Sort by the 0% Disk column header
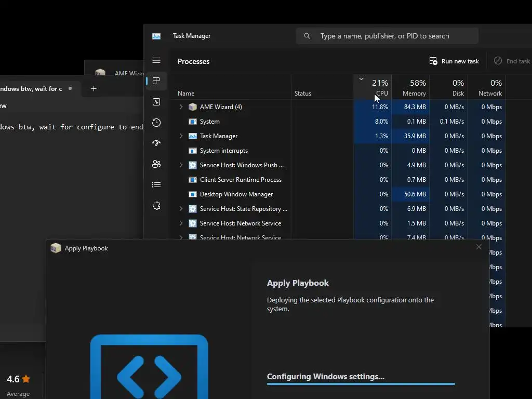532x399 pixels. pos(448,87)
